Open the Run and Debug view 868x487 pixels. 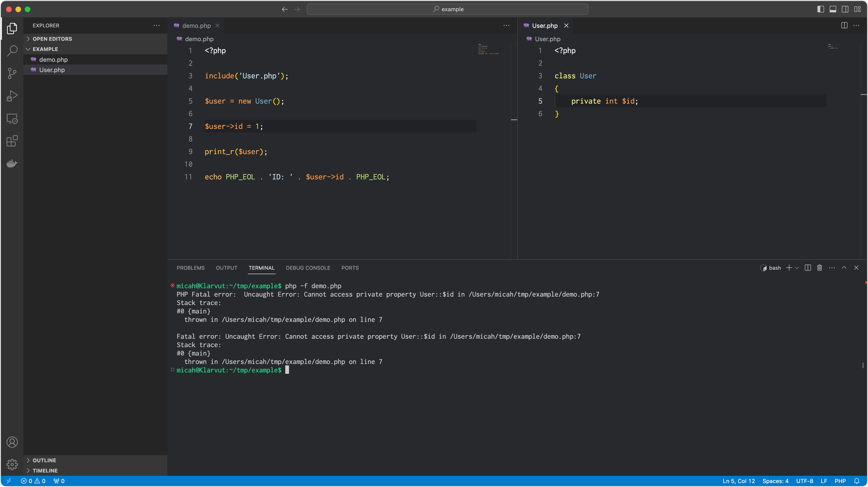(x=12, y=96)
